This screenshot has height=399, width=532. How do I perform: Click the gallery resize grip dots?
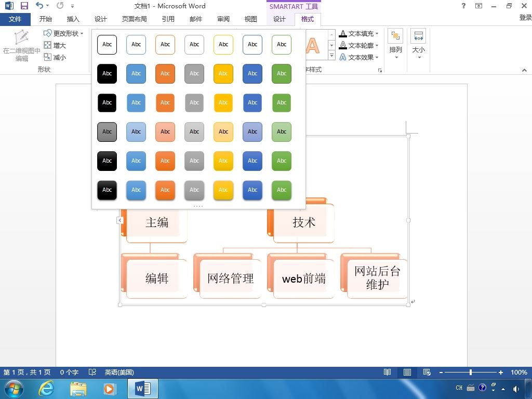pyautogui.click(x=198, y=206)
